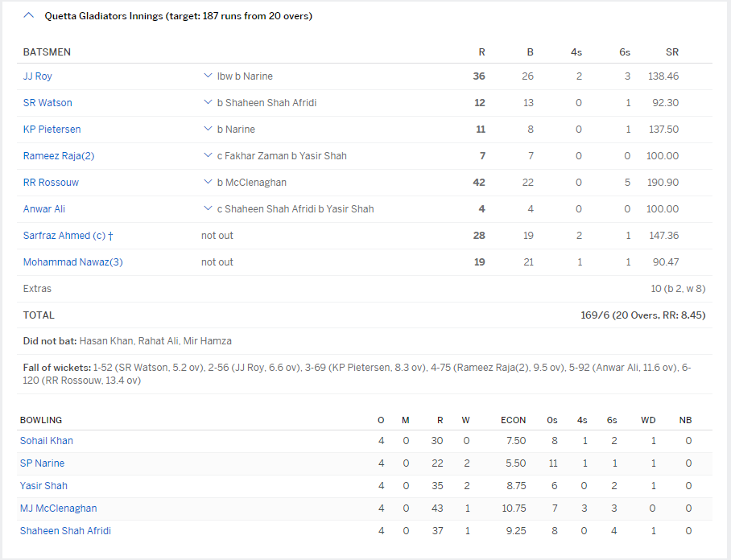Open Shaheen Shah Afridi bowler link
This screenshot has height=560, width=731.
[65, 531]
